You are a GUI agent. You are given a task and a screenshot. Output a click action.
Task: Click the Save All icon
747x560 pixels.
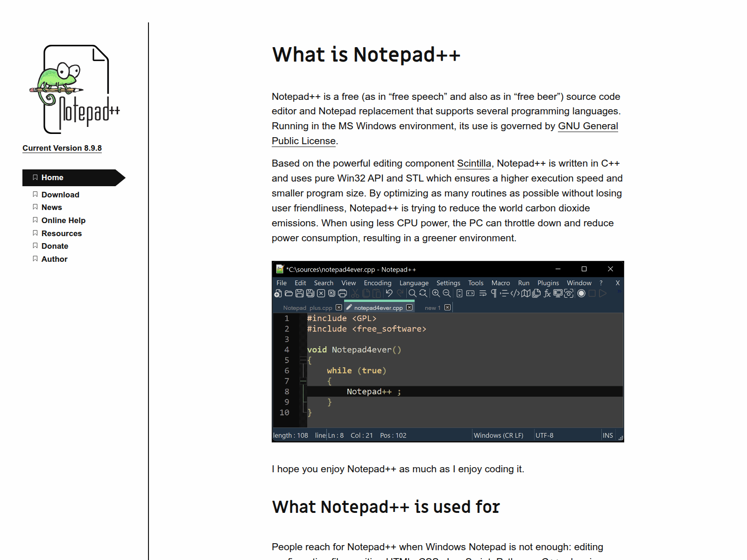coord(310,293)
